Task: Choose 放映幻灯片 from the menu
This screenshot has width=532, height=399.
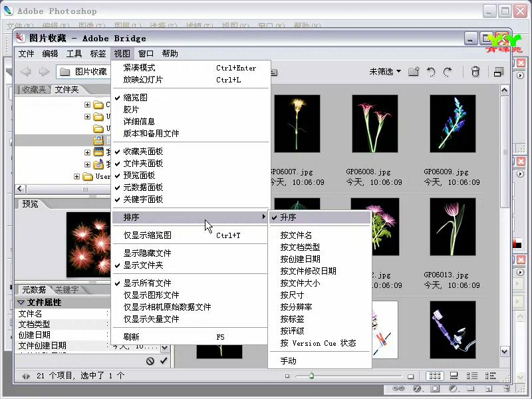Action: 192,80
